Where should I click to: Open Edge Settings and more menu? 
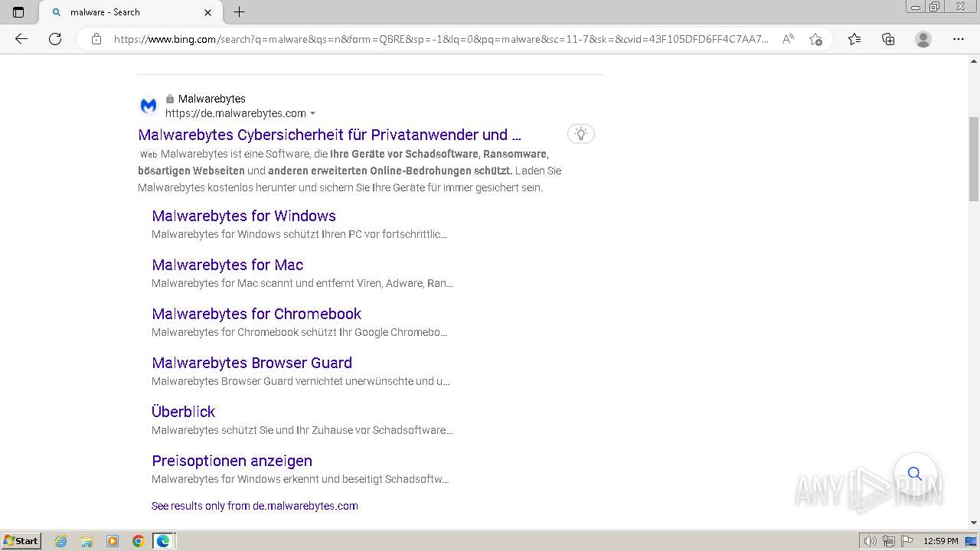(x=959, y=39)
